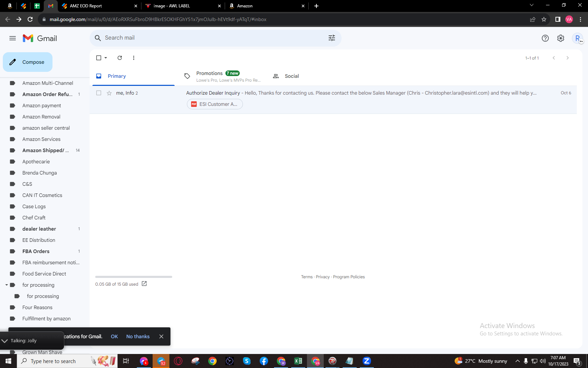Click the Gmail logo
Viewport: 588px width, 368px height.
coord(40,38)
